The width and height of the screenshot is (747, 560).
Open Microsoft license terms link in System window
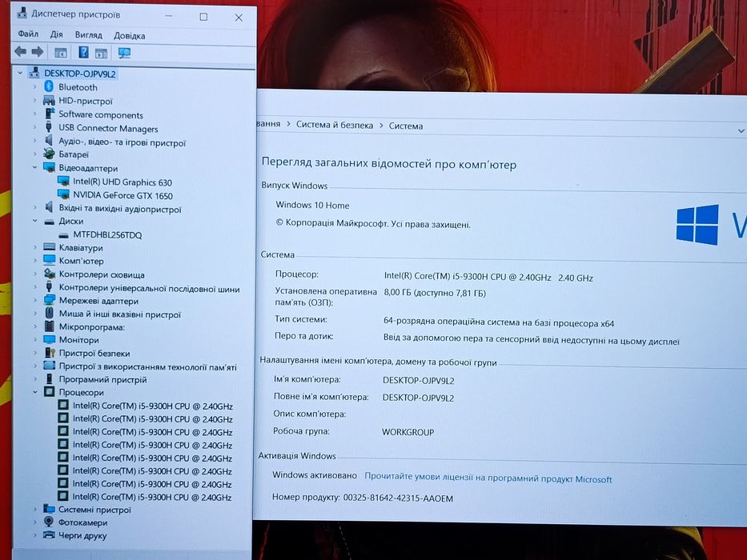[488, 478]
